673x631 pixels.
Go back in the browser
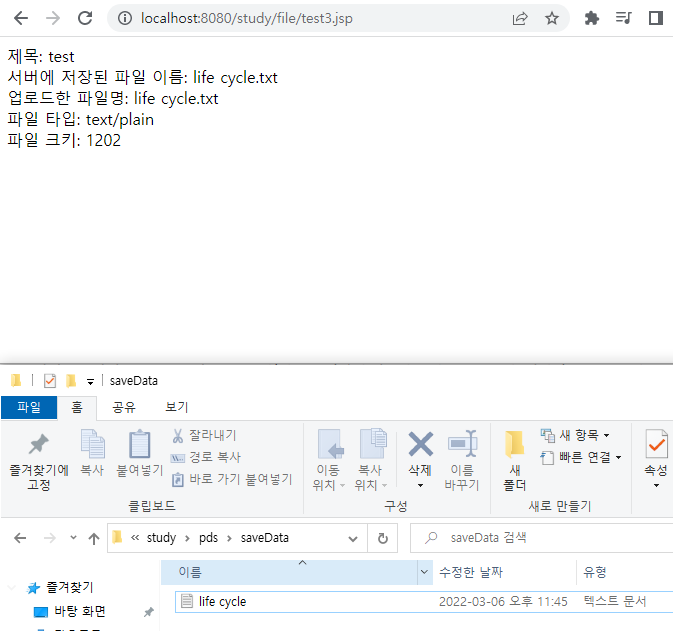pos(21,18)
